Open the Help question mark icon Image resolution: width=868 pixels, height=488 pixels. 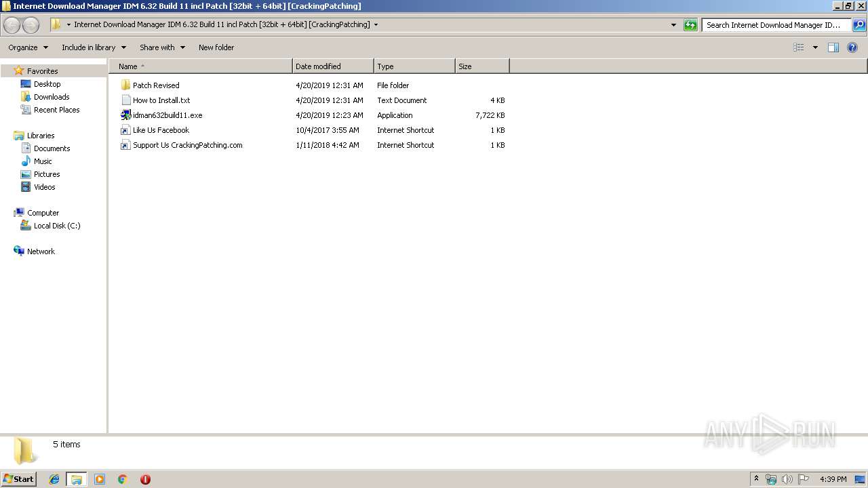[x=852, y=47]
